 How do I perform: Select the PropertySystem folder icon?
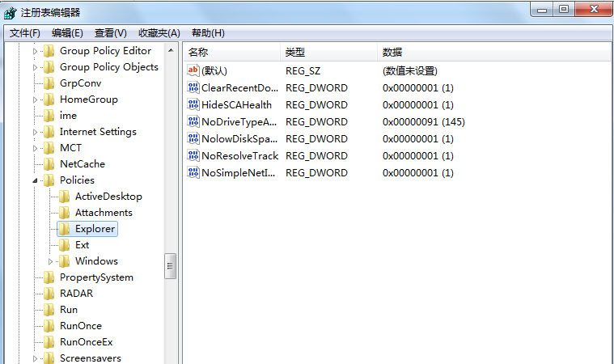tap(49, 277)
